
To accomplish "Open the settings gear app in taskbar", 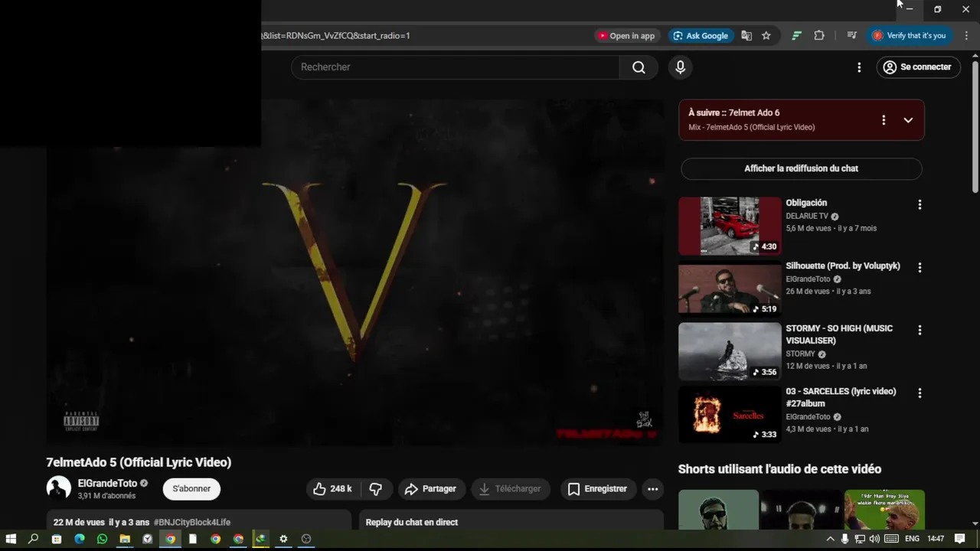I will click(283, 539).
